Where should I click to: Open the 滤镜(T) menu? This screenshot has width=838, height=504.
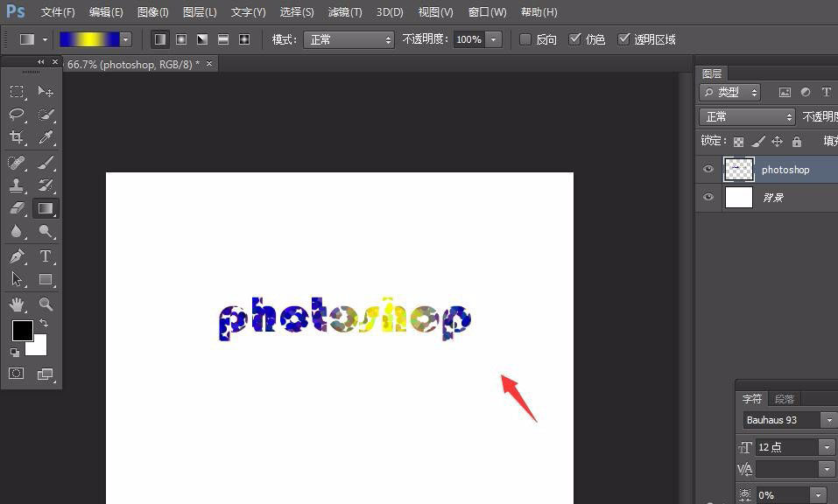click(345, 11)
